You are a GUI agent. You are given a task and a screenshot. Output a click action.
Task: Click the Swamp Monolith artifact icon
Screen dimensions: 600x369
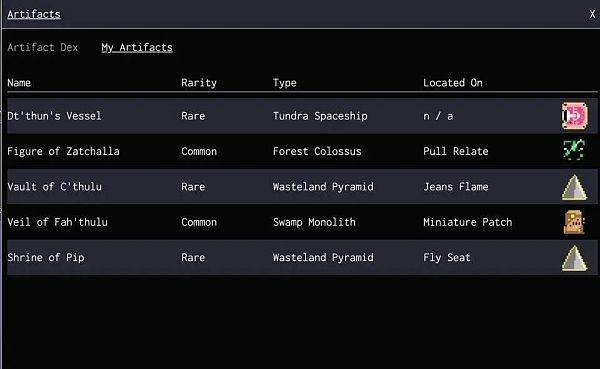[x=574, y=222]
